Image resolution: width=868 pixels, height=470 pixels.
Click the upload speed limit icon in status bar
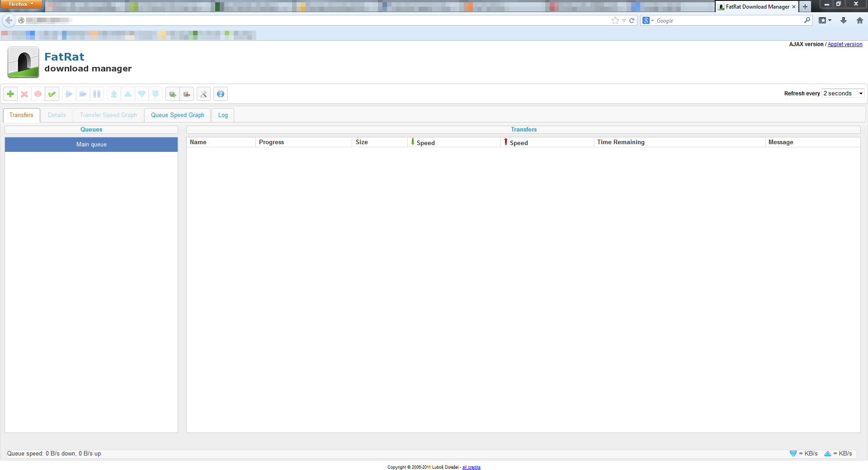point(828,454)
